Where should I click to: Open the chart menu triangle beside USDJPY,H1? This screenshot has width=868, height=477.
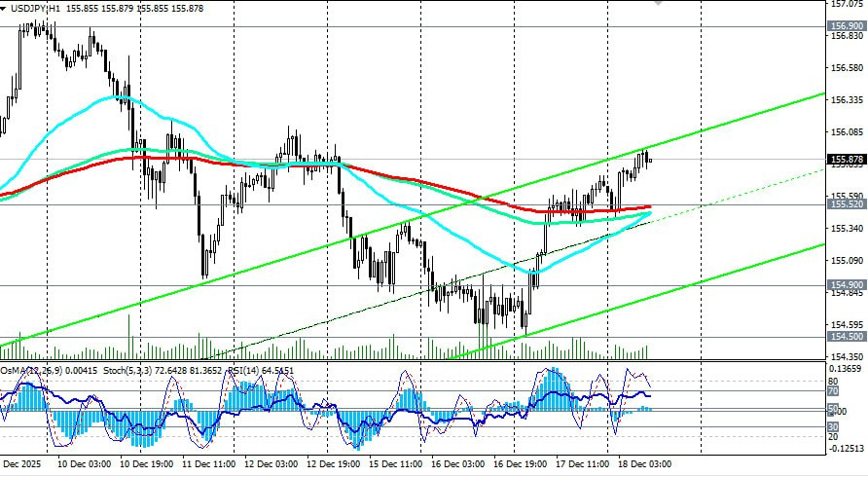[3, 9]
